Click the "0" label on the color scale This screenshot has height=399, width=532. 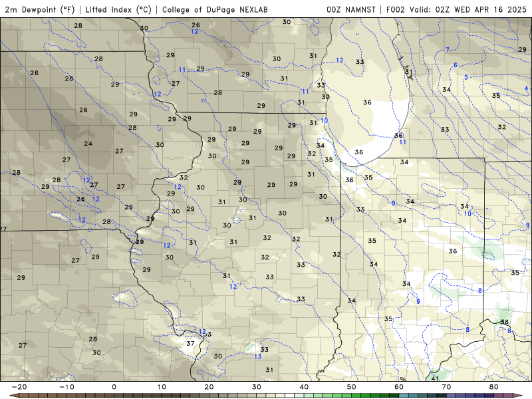click(114, 387)
